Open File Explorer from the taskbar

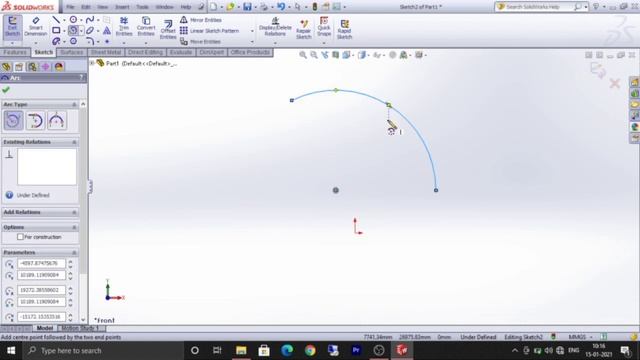click(x=241, y=350)
